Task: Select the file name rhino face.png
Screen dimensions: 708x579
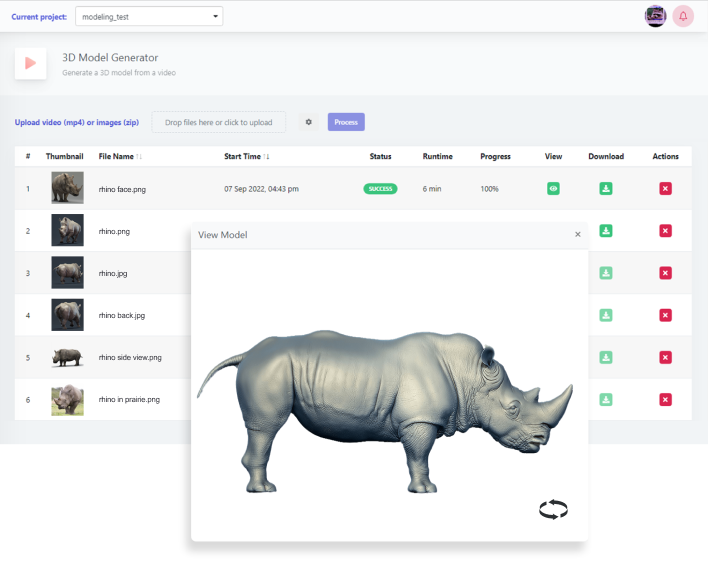Action: (122, 189)
